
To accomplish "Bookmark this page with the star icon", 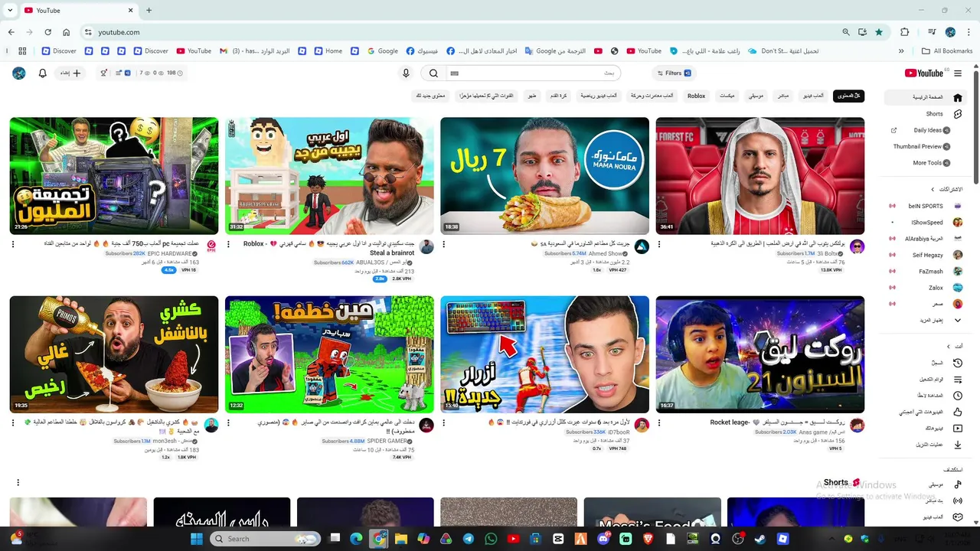I will 879,32.
